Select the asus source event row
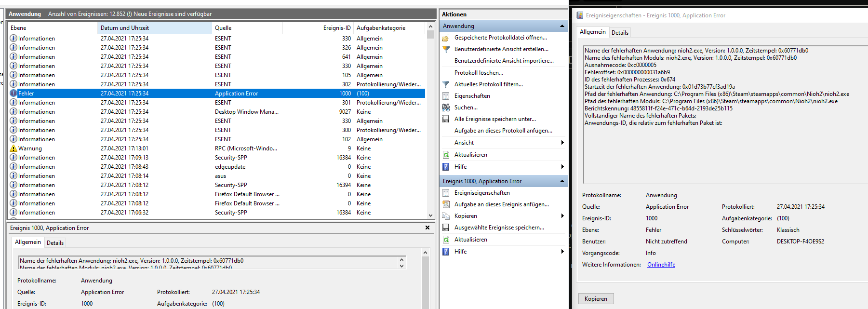868x309 pixels. click(217, 176)
